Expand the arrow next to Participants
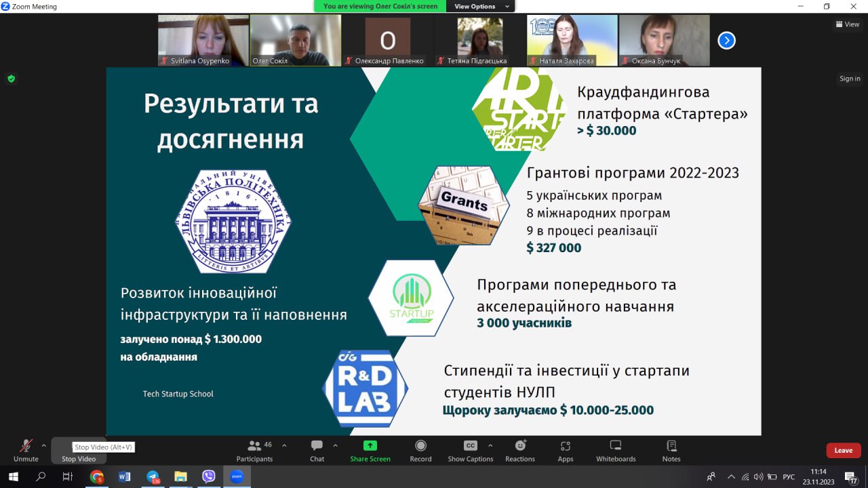This screenshot has width=868, height=488. (x=284, y=445)
